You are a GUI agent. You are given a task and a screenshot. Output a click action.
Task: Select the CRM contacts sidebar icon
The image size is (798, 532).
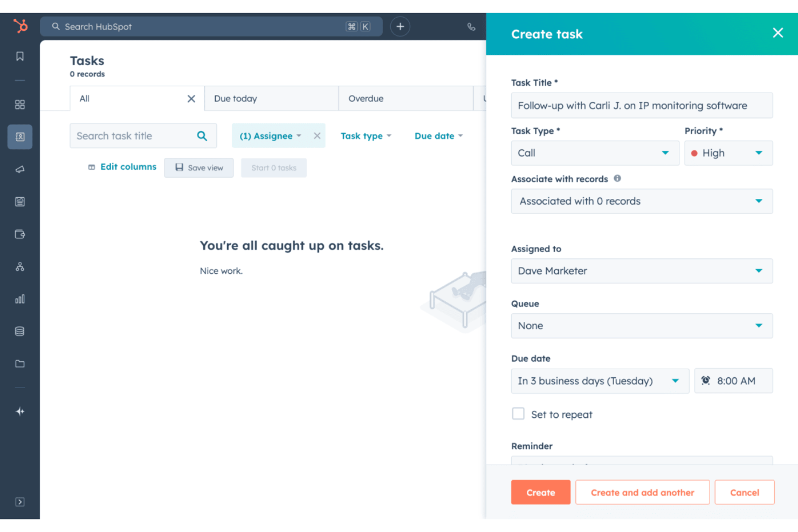19,136
